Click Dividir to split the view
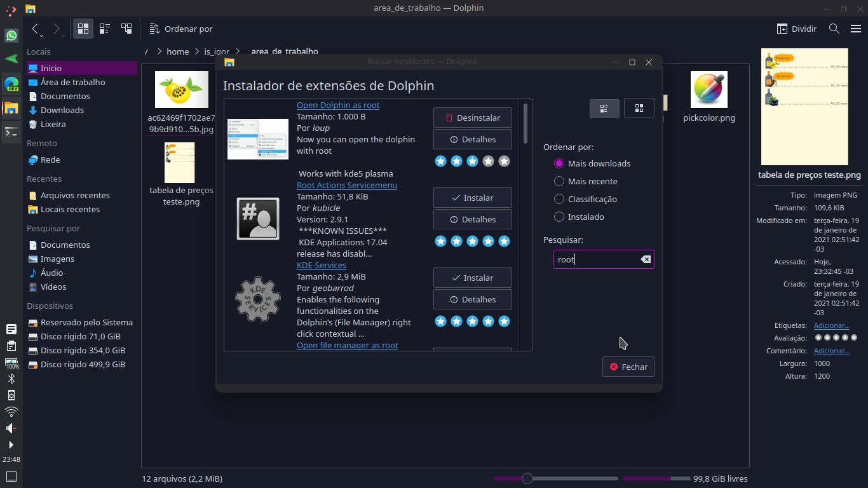Image resolution: width=868 pixels, height=488 pixels. click(797, 29)
